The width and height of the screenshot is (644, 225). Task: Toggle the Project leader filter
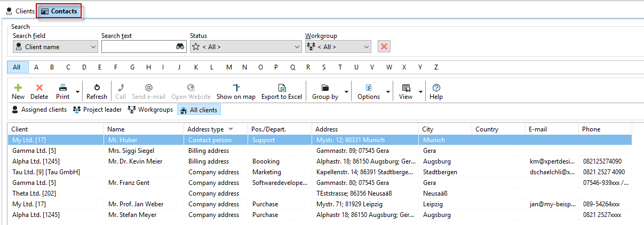coord(97,110)
